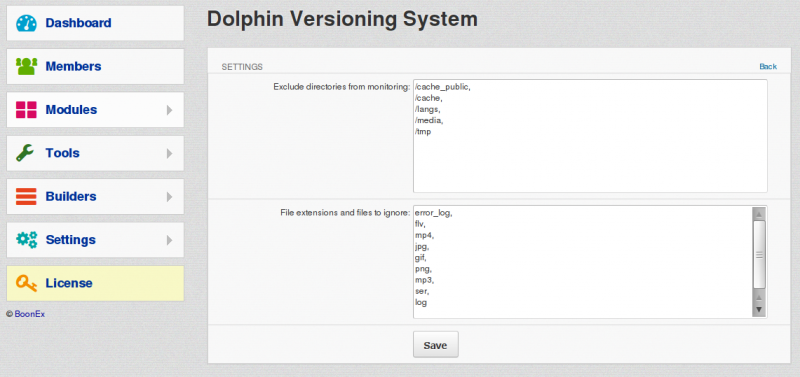Click the ignore list scrollbar thumb
The width and height of the screenshot is (800, 377).
pos(759,254)
